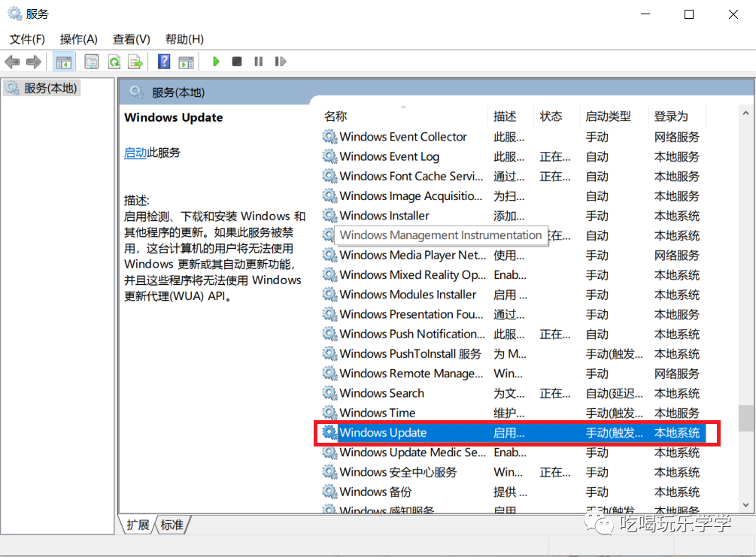Click the 启动 link to start service
The image size is (756, 557).
(x=135, y=153)
